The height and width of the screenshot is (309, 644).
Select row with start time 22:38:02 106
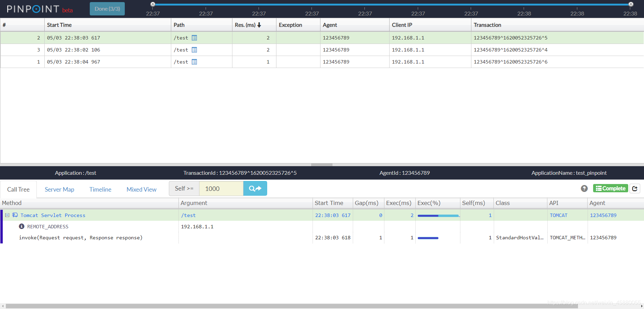coord(322,50)
